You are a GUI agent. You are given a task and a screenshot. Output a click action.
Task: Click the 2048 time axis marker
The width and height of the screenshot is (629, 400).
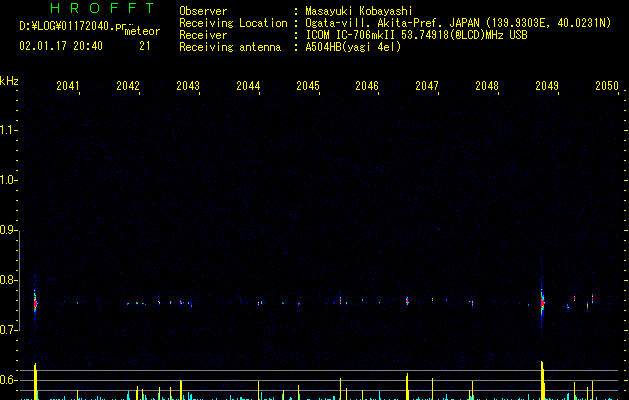click(487, 86)
